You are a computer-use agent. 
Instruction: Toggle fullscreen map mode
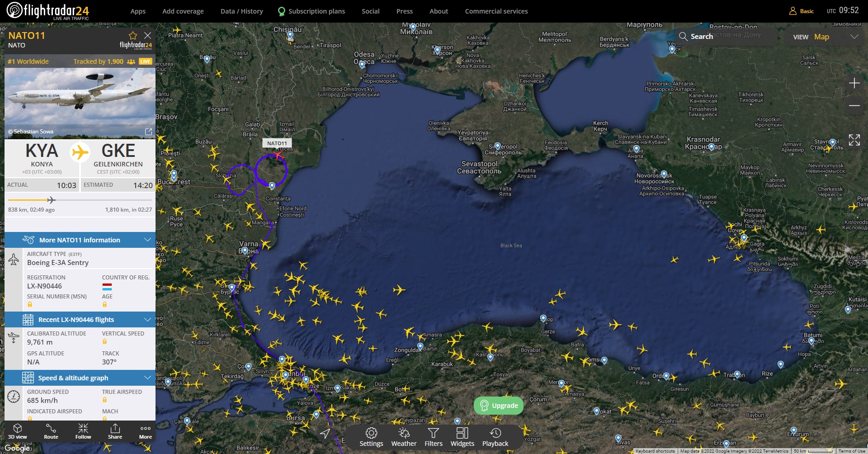pyautogui.click(x=854, y=140)
